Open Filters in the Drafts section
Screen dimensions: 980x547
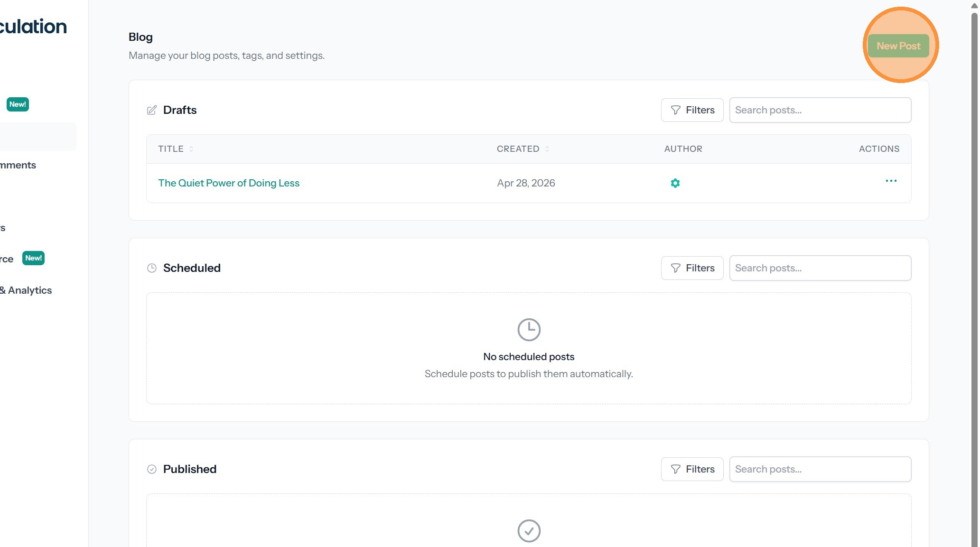click(692, 110)
